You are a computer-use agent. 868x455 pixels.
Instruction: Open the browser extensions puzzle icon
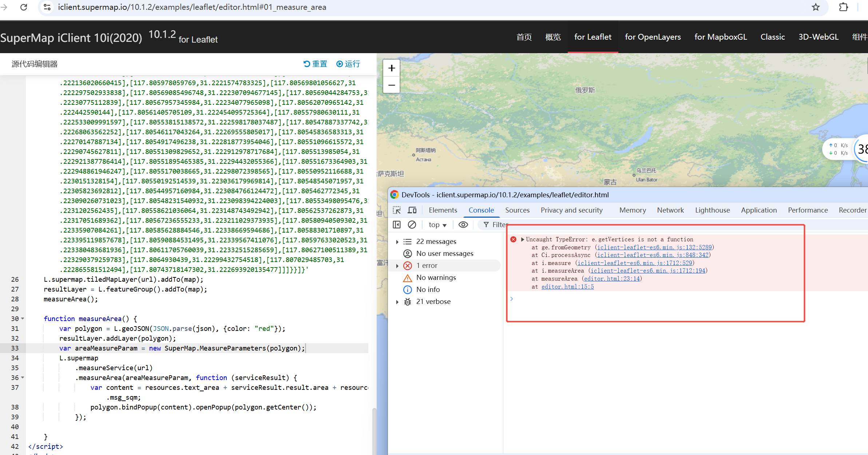843,7
